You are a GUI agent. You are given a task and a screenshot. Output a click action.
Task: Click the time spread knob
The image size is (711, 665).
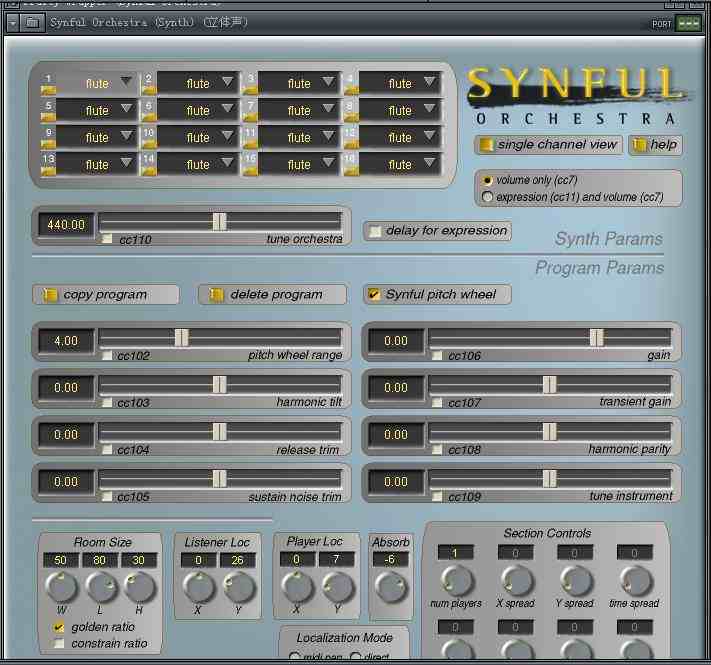tap(636, 581)
